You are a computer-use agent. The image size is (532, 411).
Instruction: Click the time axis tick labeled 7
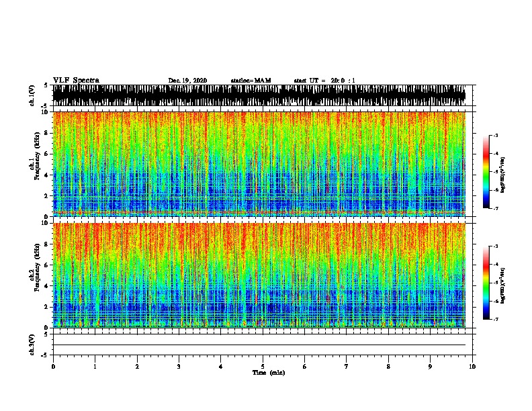click(x=347, y=367)
